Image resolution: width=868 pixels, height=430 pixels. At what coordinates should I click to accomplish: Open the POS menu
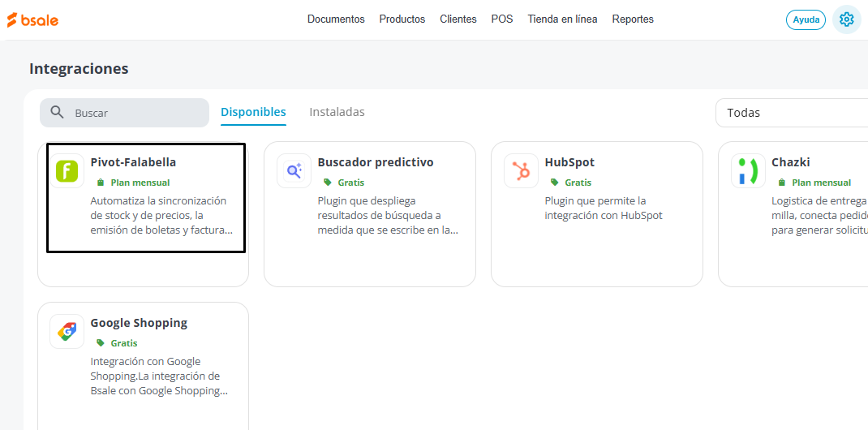click(502, 19)
